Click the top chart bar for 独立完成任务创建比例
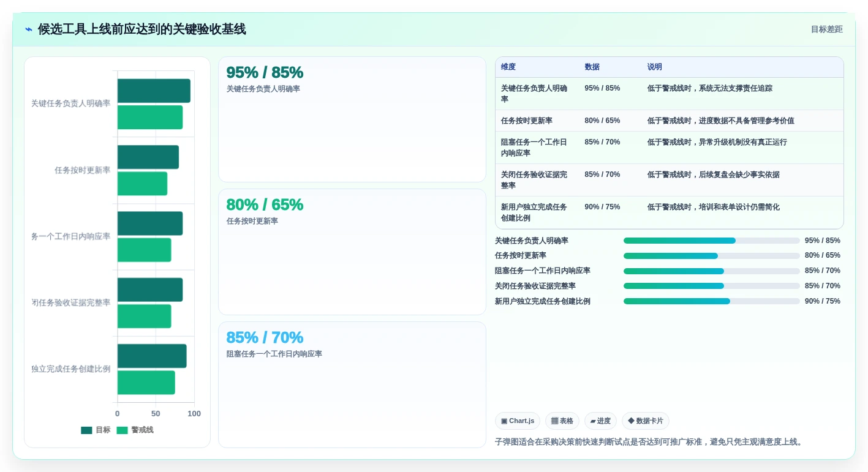Screen dimensions: 868x472 (x=152, y=356)
